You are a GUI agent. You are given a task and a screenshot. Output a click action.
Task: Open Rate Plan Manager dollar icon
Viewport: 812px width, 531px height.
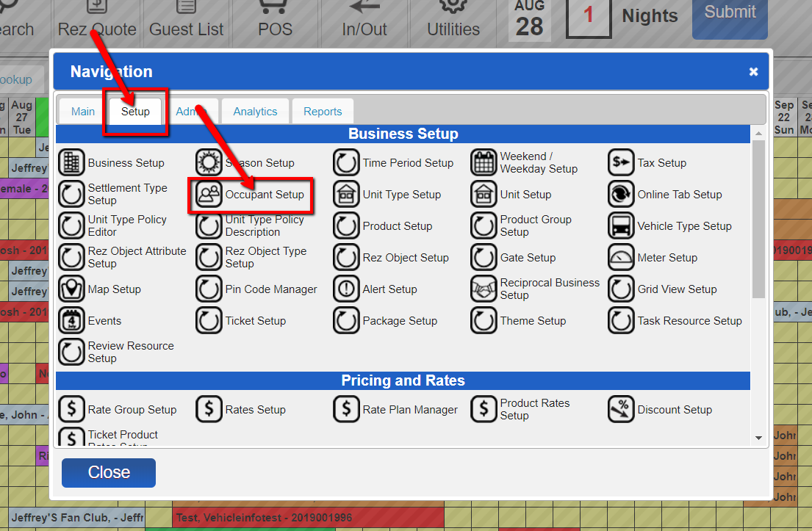(x=346, y=409)
